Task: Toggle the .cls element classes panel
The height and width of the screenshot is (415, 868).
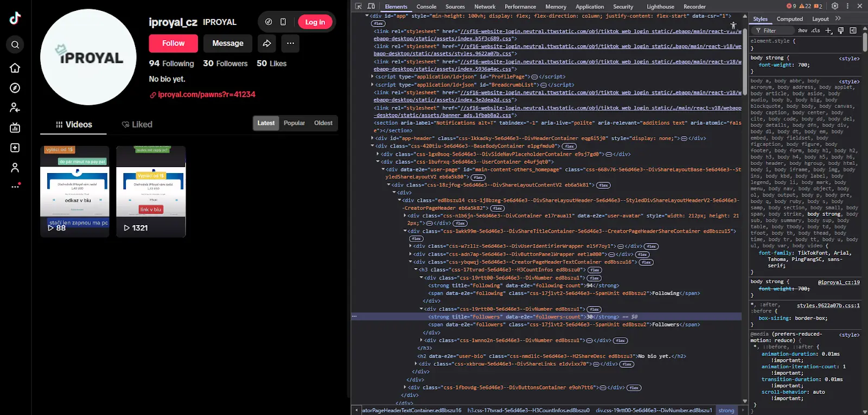Action: pyautogui.click(x=815, y=30)
